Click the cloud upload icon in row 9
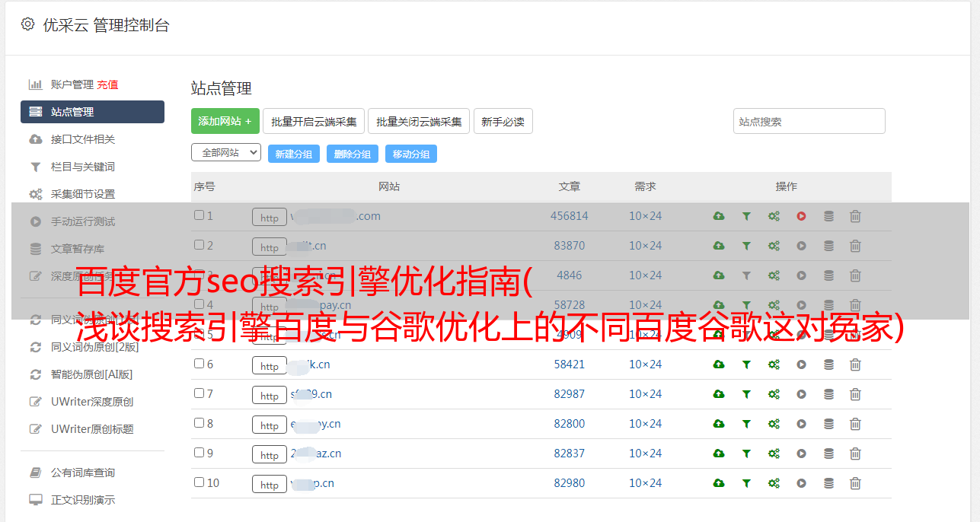Screen dimensions: 980x522 (x=719, y=454)
